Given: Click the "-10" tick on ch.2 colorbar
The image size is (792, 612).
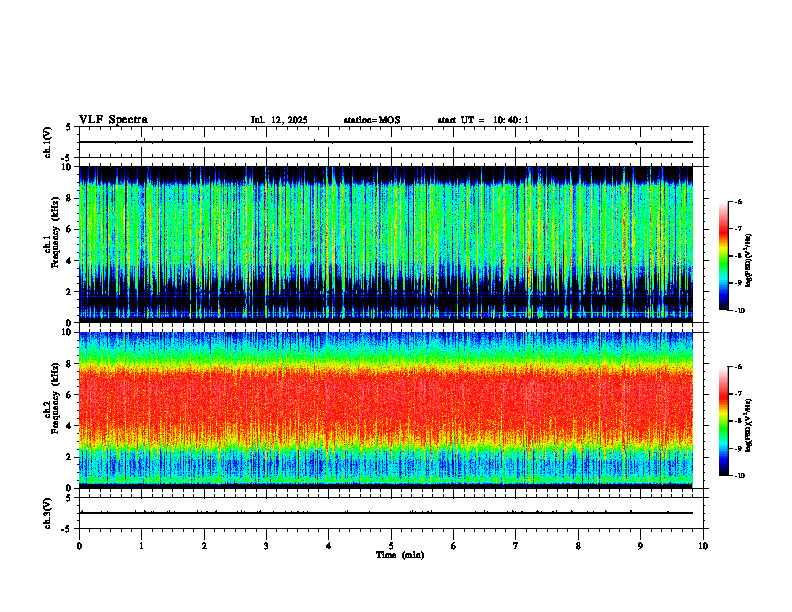Looking at the screenshot, I should 739,476.
